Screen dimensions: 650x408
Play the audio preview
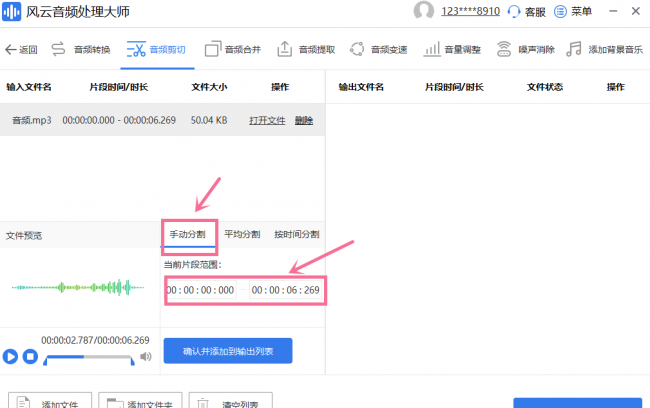point(10,357)
